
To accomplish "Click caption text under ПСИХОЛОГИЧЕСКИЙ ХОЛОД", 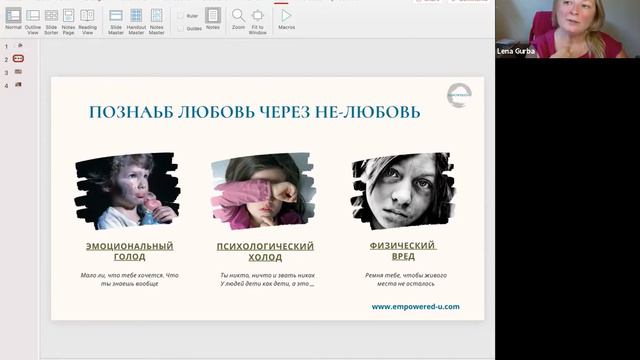I will (267, 280).
